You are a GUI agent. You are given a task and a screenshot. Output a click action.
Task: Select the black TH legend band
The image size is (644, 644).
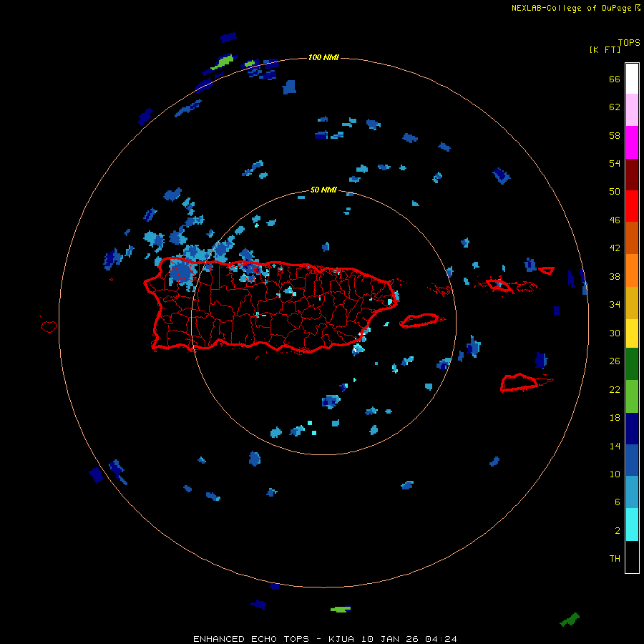point(632,557)
